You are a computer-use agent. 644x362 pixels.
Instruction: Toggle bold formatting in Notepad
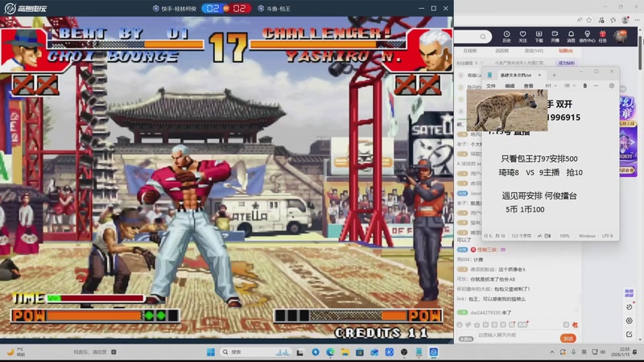pyautogui.click(x=585, y=86)
